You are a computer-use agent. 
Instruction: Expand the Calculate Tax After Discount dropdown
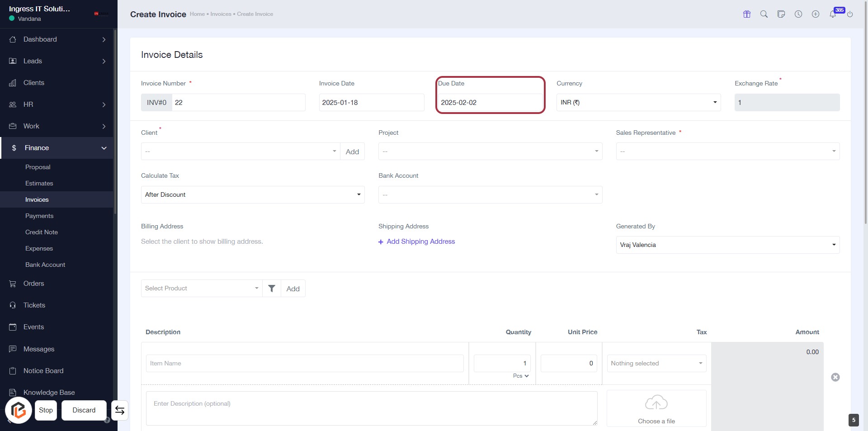253,195
